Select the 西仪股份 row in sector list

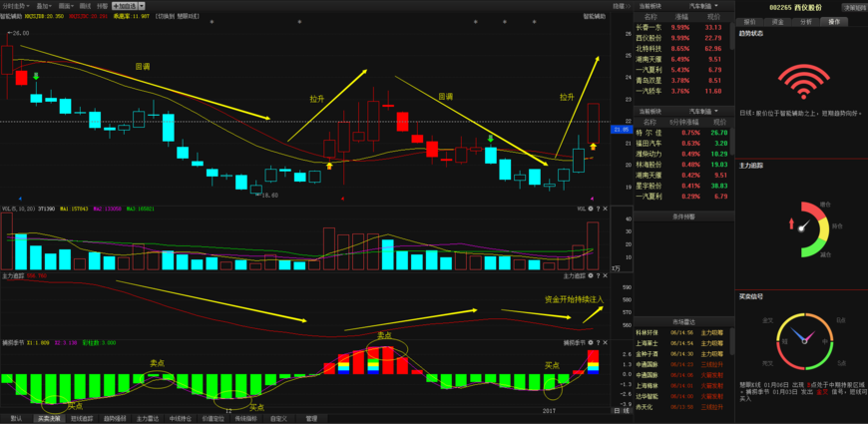(x=683, y=38)
